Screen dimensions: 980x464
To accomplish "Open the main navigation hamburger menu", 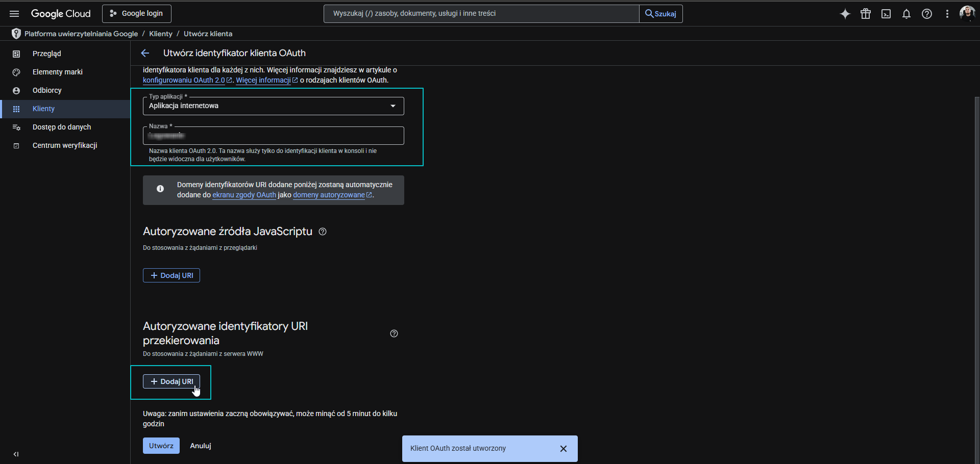I will [x=14, y=14].
